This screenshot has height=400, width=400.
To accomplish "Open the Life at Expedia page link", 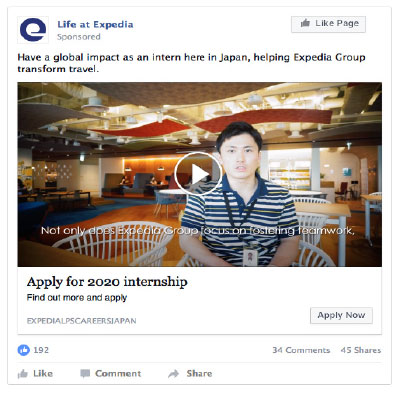I will 95,24.
